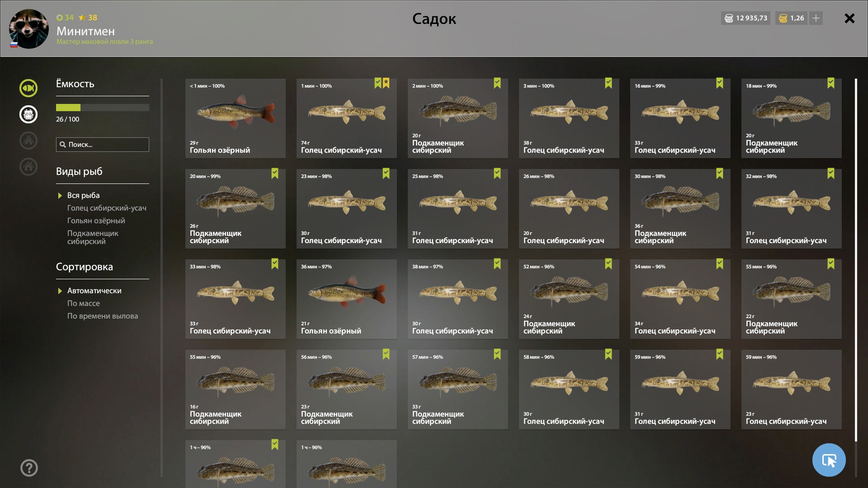868x488 pixels.
Task: Select Автоматически sorting option
Action: [94, 291]
